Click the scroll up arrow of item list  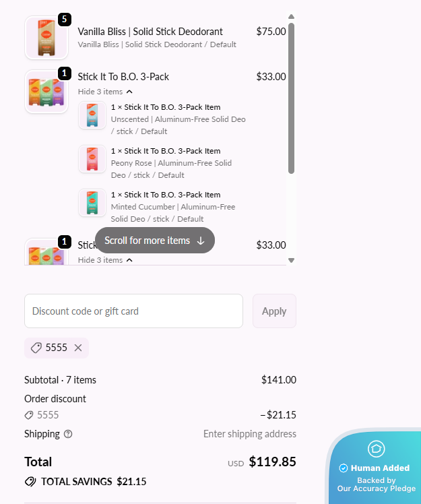[x=291, y=16]
